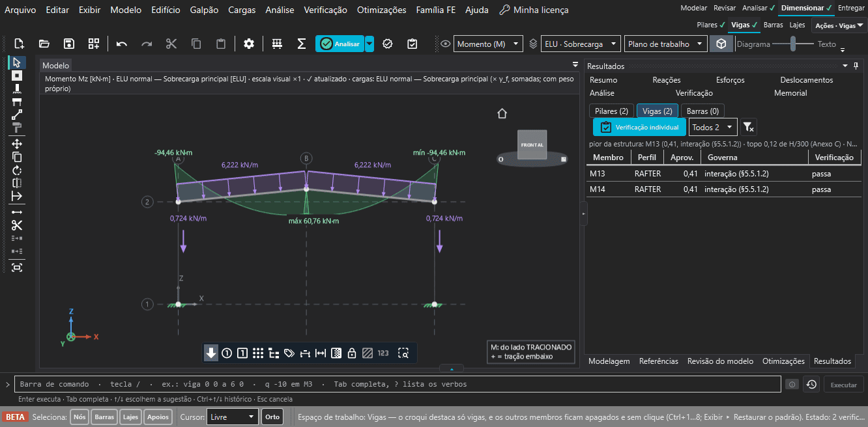
Task: Click the sigma summation icon
Action: (x=302, y=44)
